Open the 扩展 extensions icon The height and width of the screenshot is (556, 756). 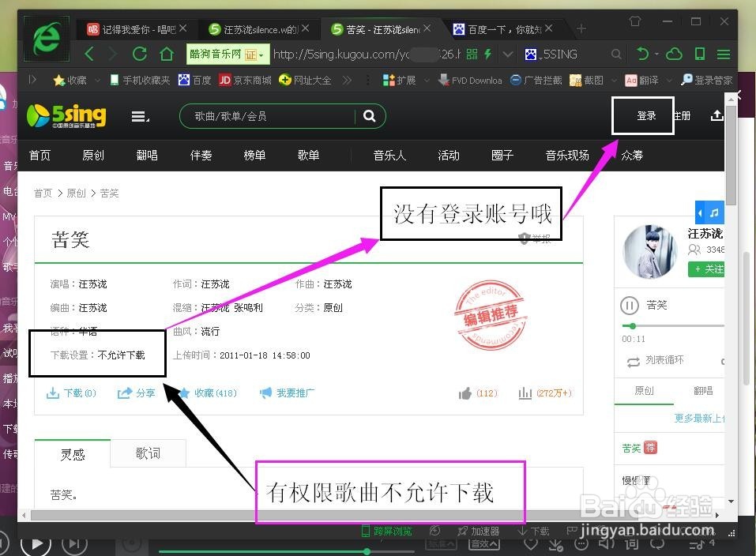coord(388,80)
